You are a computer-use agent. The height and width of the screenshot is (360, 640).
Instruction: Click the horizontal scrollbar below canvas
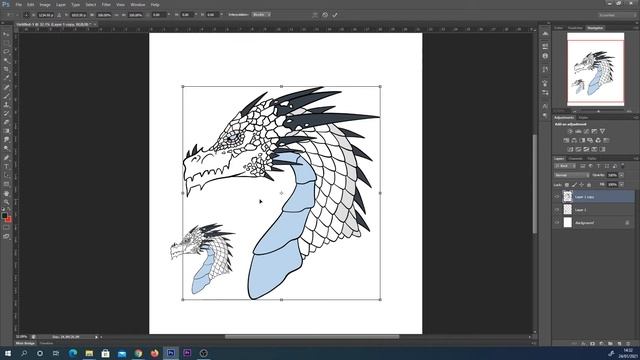(312, 337)
